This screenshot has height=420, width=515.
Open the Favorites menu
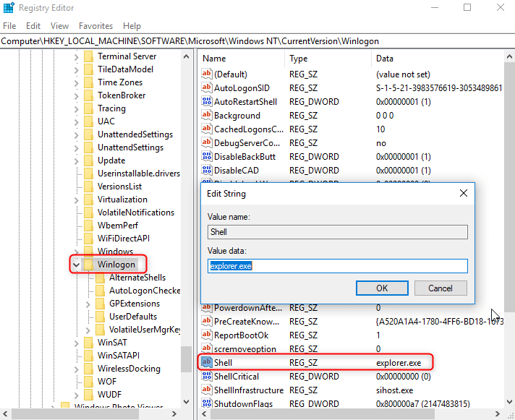point(95,26)
